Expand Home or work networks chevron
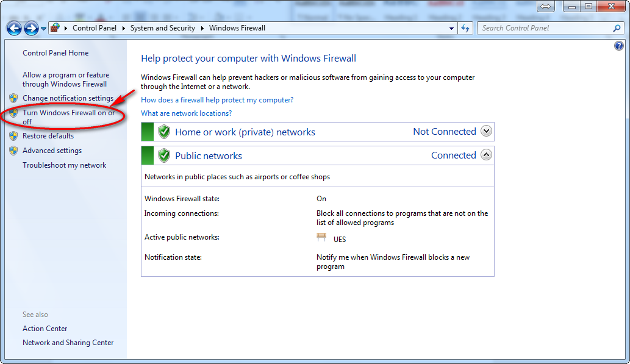The width and height of the screenshot is (630, 364). (486, 131)
